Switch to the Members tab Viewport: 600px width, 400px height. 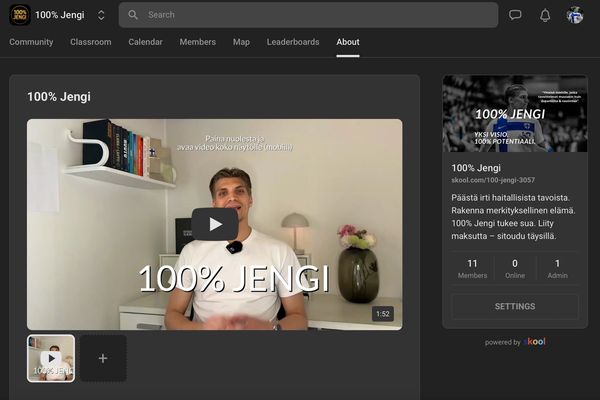coord(198,42)
